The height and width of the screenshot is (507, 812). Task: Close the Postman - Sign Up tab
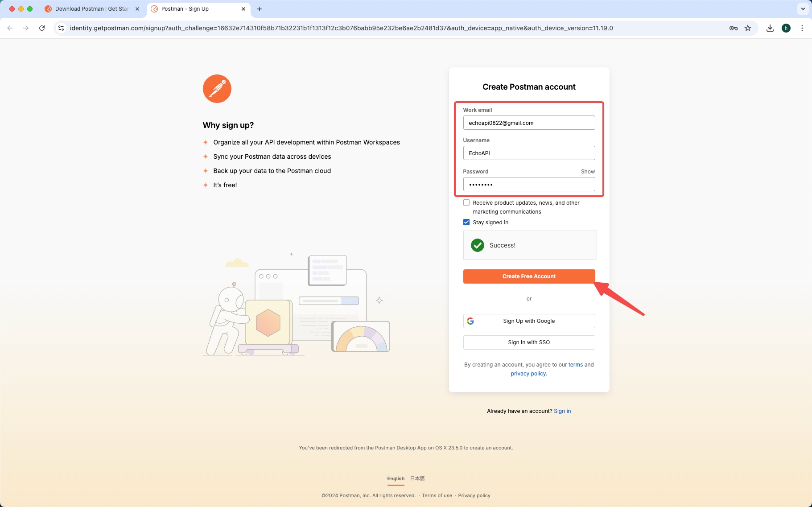[243, 9]
